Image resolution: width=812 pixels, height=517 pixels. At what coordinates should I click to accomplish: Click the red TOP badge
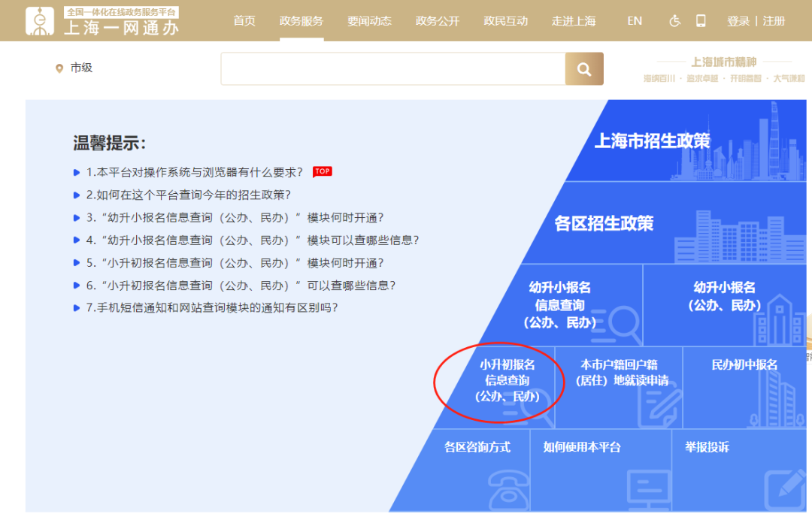pyautogui.click(x=322, y=171)
